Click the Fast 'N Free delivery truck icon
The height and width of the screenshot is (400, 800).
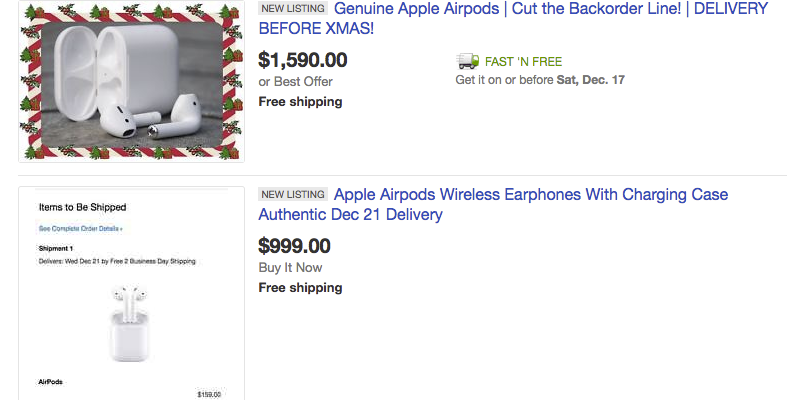[466, 61]
